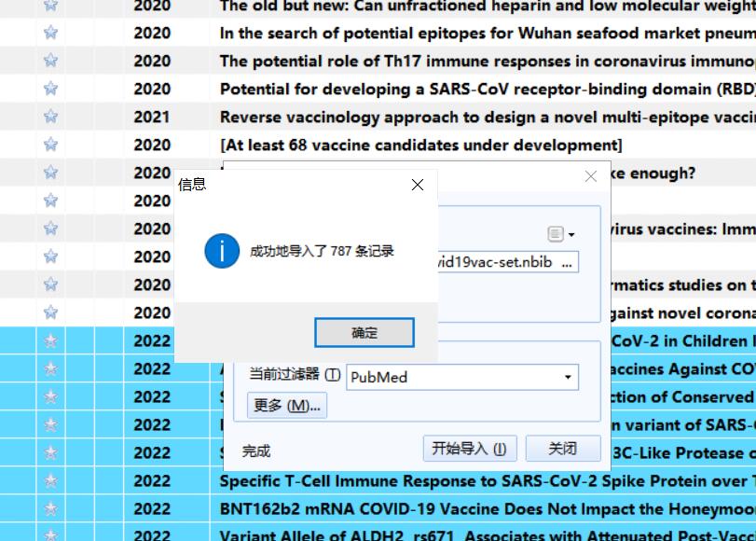This screenshot has height=541, width=756.
Task: Open the import options list icon dropdown
Action: click(561, 234)
